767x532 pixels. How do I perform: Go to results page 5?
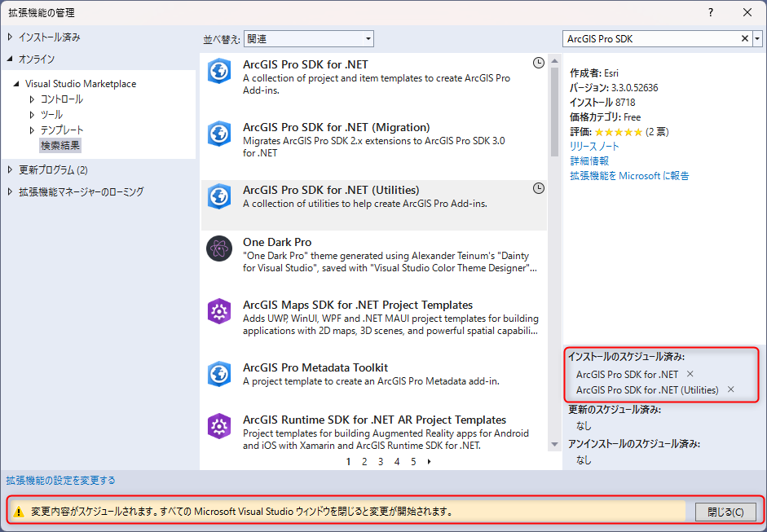click(413, 462)
